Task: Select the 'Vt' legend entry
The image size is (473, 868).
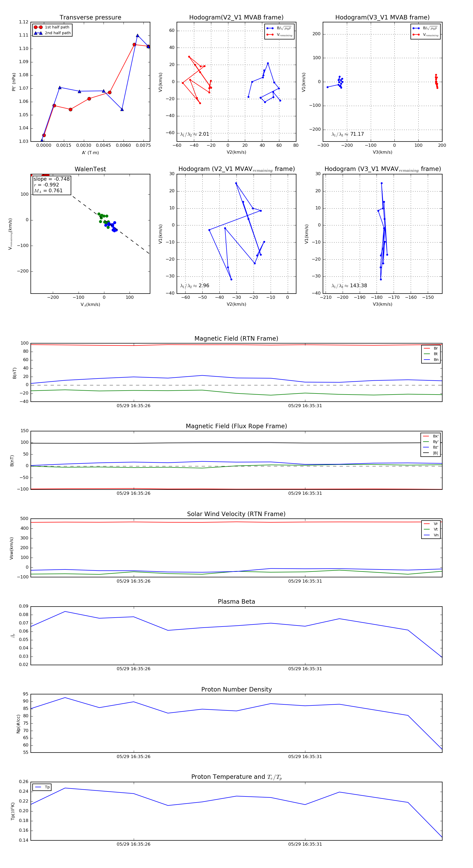Action: coord(431,529)
